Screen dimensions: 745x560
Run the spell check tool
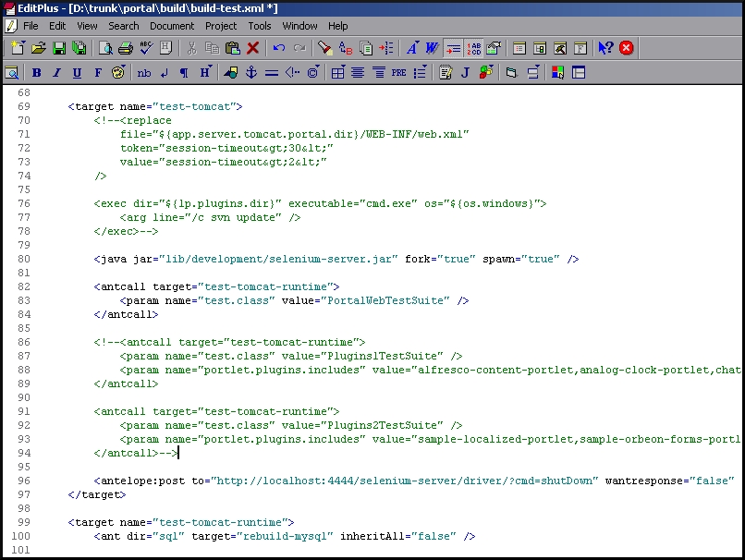[146, 48]
